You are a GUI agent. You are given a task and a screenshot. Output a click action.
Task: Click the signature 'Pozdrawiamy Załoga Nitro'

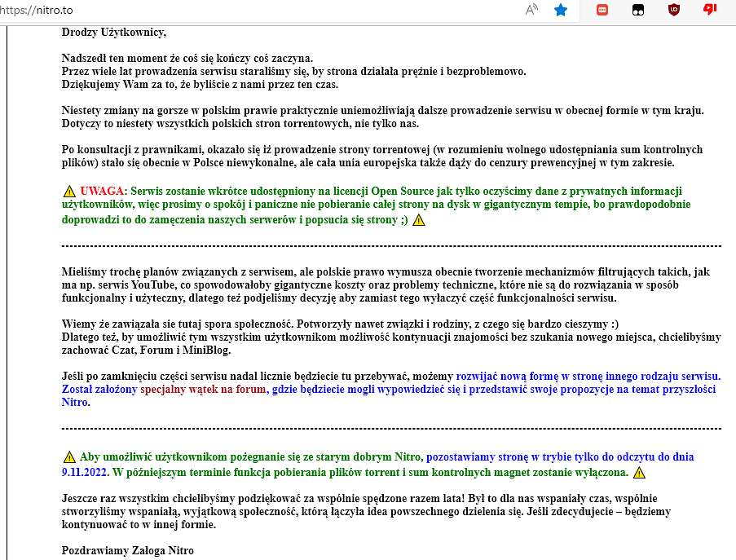(x=128, y=550)
